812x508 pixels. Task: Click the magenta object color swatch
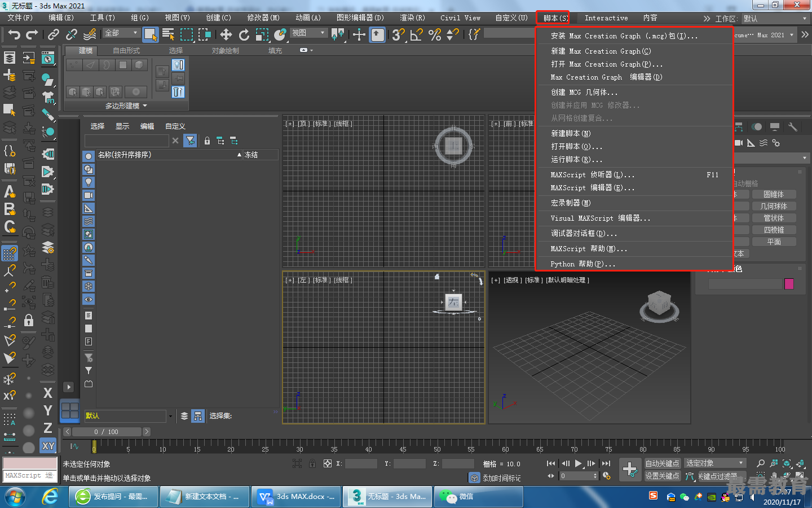click(x=789, y=284)
